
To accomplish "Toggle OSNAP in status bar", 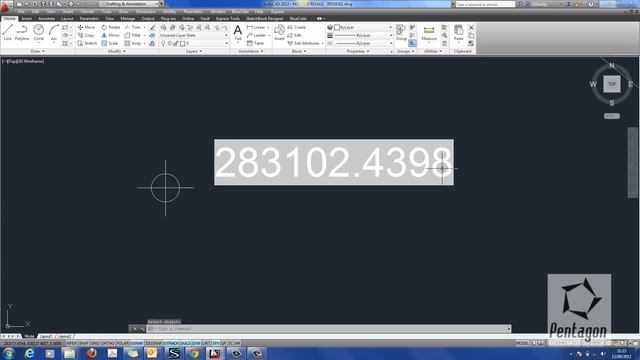I will coord(137,343).
